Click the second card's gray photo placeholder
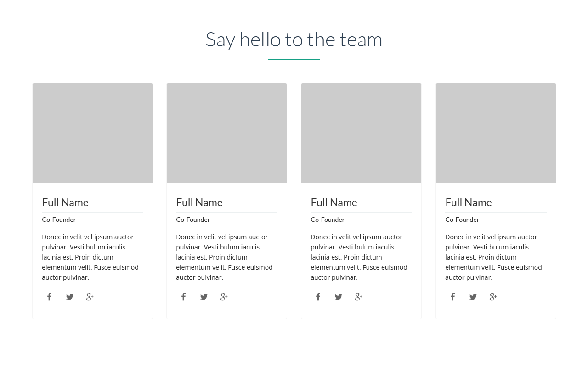This screenshot has width=588, height=373. tap(226, 133)
